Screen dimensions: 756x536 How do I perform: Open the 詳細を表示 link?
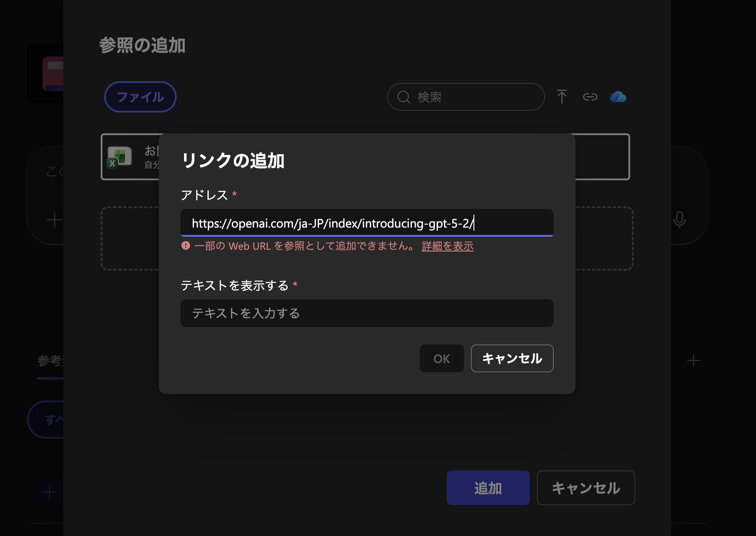(x=447, y=246)
